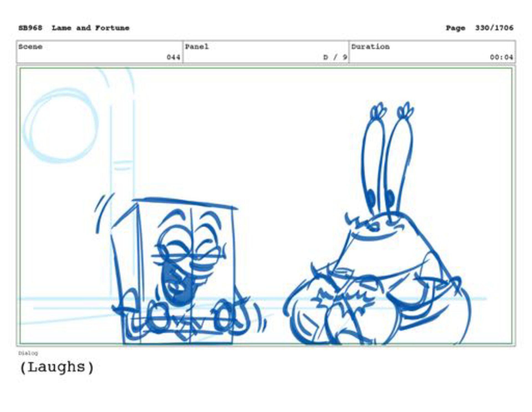Click the scene number '044'

[173, 57]
